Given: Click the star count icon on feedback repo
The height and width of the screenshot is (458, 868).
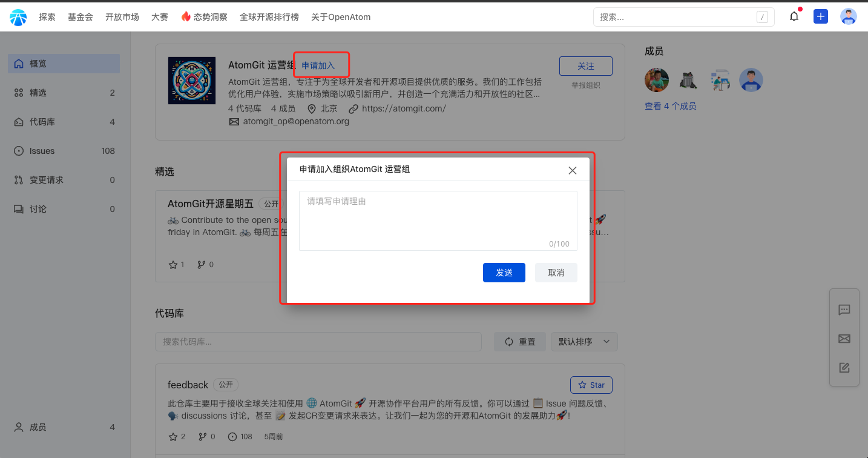Looking at the screenshot, I should 173,437.
